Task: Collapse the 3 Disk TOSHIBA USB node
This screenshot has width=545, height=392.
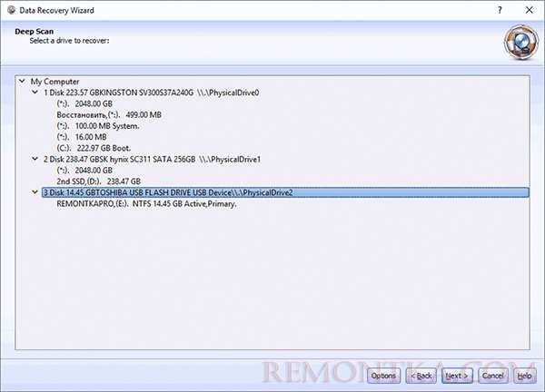Action: (x=35, y=192)
